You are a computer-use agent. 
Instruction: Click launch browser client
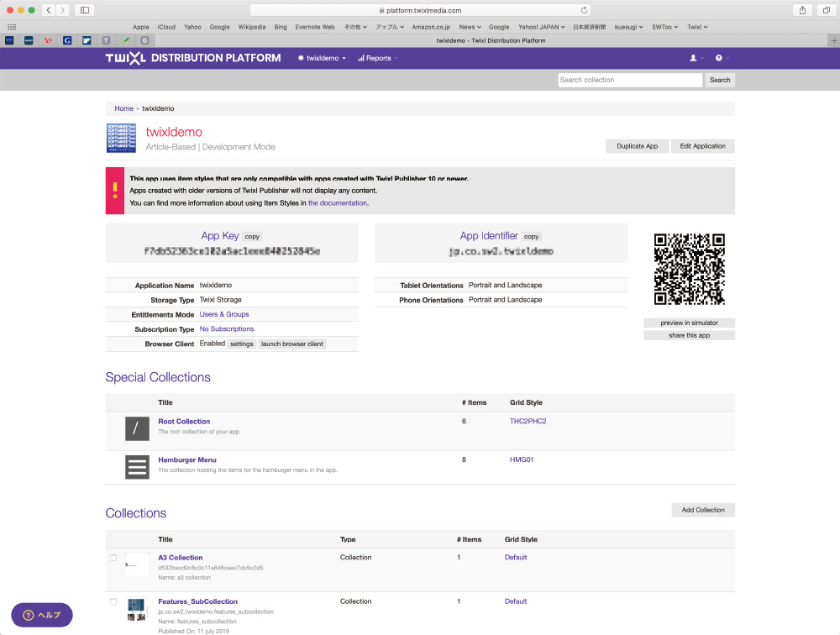(x=292, y=344)
